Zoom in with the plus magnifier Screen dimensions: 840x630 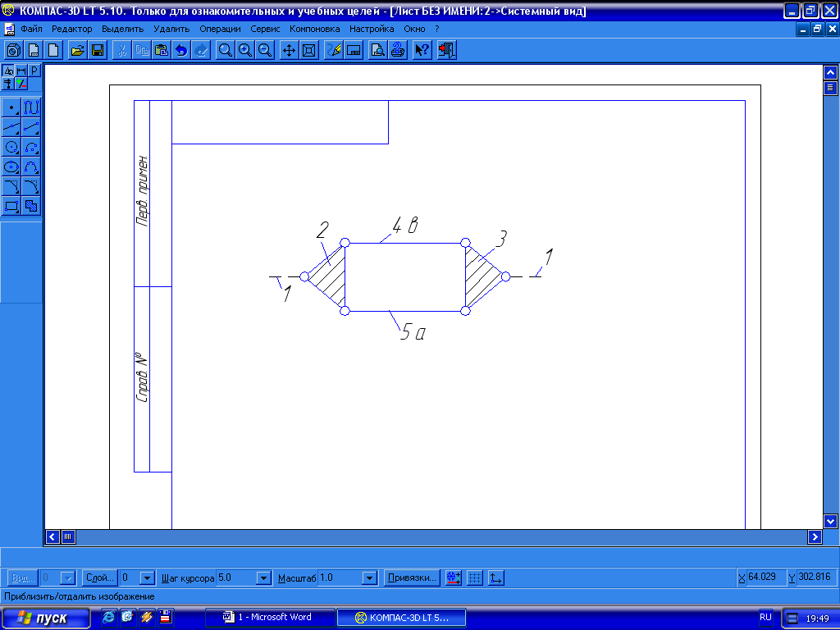[x=245, y=50]
